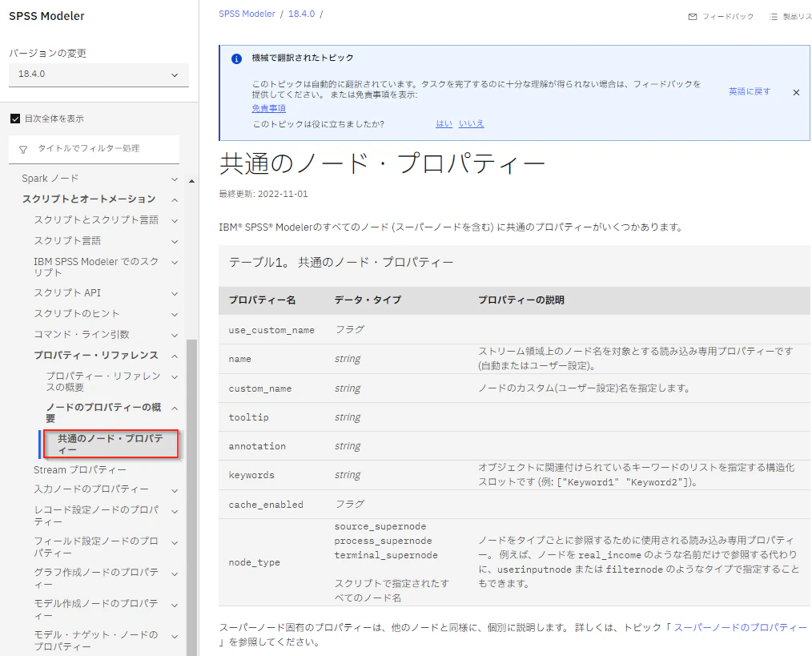Click the feedback envelope icon
The width and height of the screenshot is (812, 656).
tap(693, 17)
